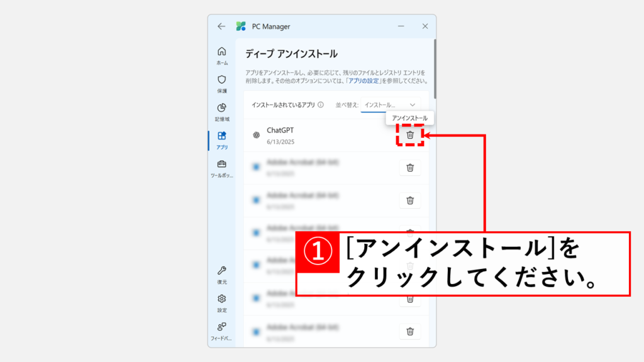Go to the 保護 (Protection) section
Screen dimensions: 644x362
(222, 83)
